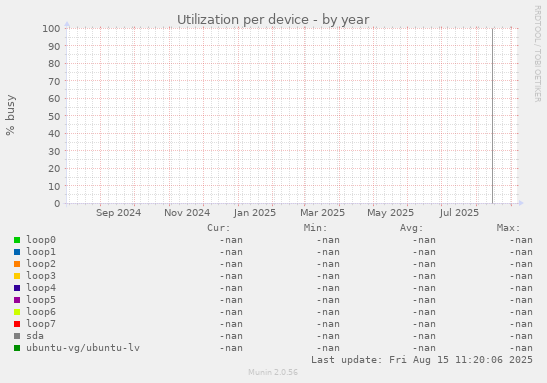Click the Min: column header
The image size is (547, 383).
[x=315, y=228]
